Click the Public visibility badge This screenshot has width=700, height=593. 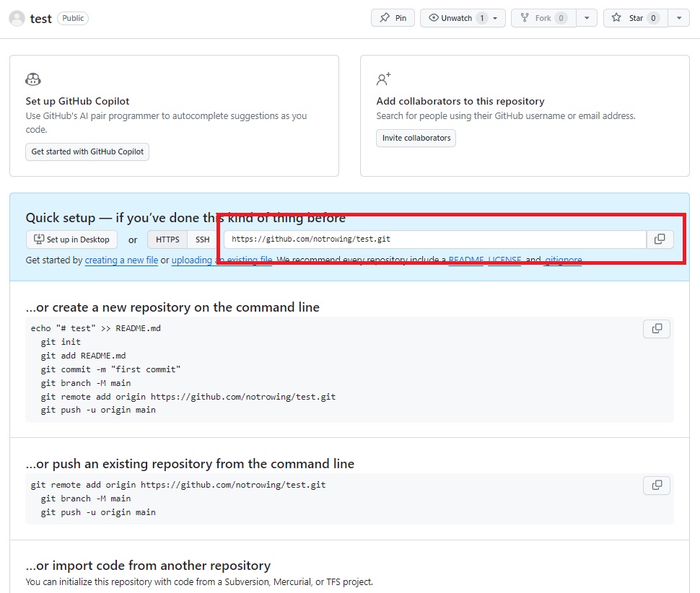tap(73, 18)
